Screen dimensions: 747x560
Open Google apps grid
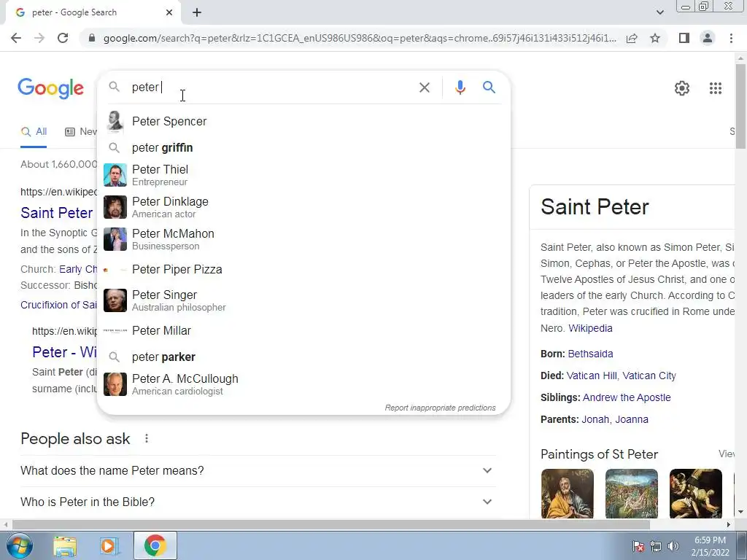point(715,88)
